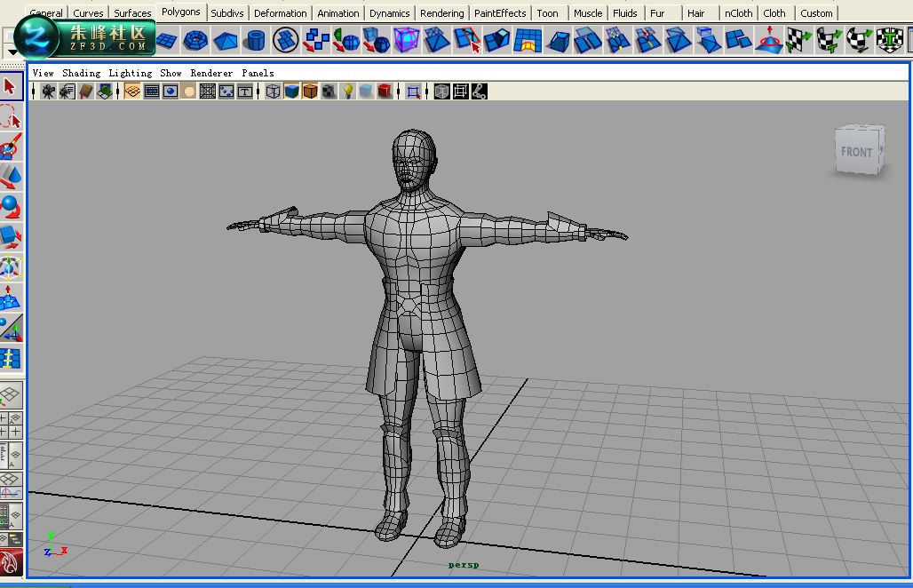Viewport: 913px width, 588px height.
Task: Open the Show panel menu
Action: (x=171, y=73)
